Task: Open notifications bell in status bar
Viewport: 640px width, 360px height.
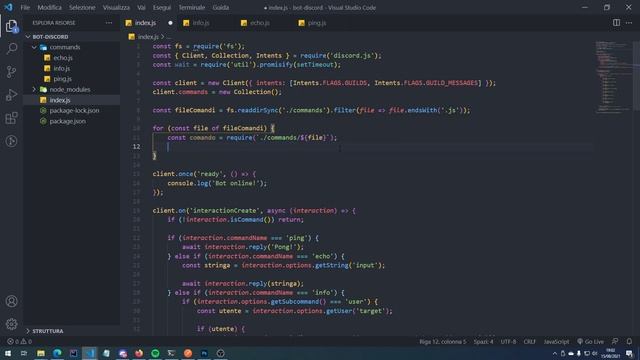Action: pyautogui.click(x=629, y=342)
